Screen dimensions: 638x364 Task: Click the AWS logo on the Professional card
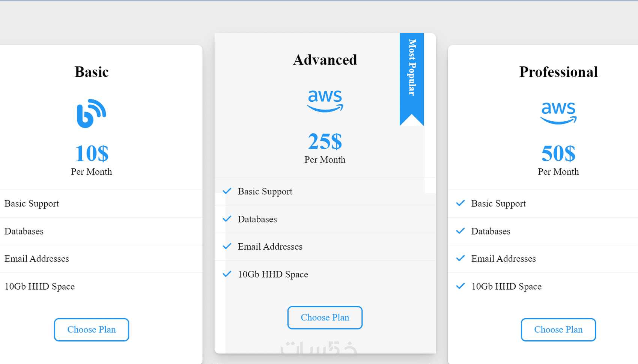558,113
